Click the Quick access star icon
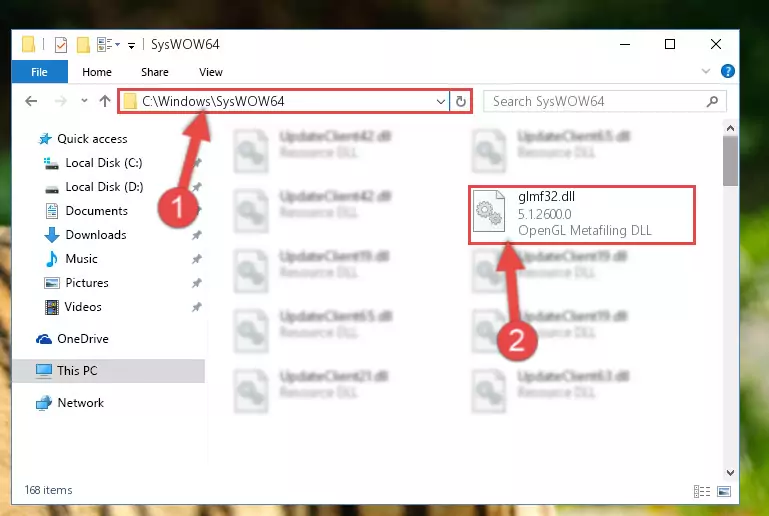The width and height of the screenshot is (769, 516). tap(45, 139)
